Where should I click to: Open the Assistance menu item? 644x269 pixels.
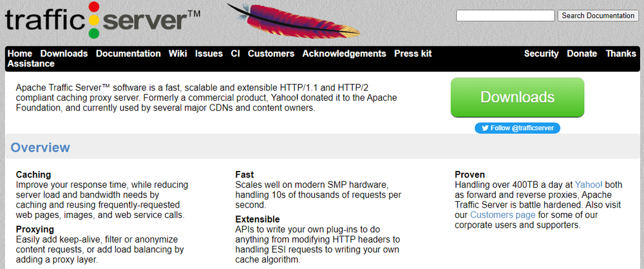click(31, 64)
